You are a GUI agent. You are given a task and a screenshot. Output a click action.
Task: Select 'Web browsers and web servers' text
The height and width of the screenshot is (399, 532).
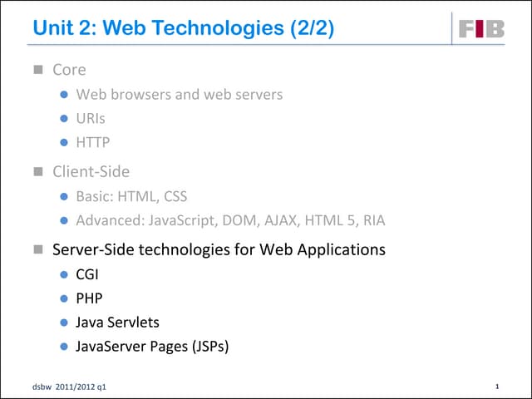(x=179, y=94)
